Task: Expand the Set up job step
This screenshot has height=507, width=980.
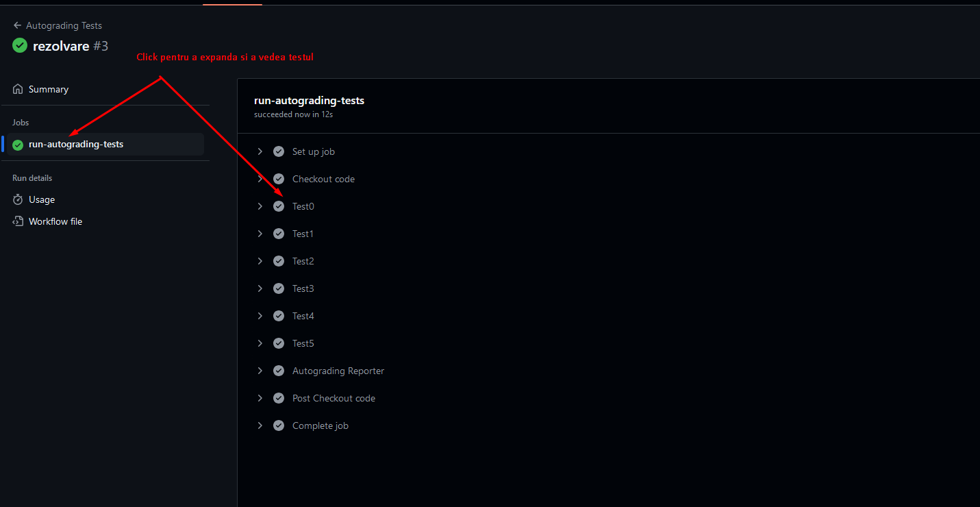Action: [x=260, y=151]
